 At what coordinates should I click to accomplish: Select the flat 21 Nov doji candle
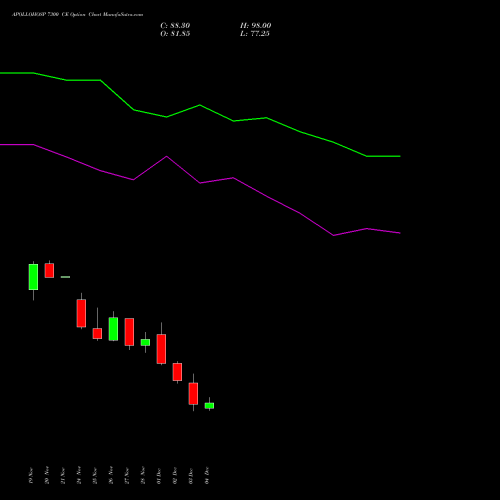pos(65,277)
